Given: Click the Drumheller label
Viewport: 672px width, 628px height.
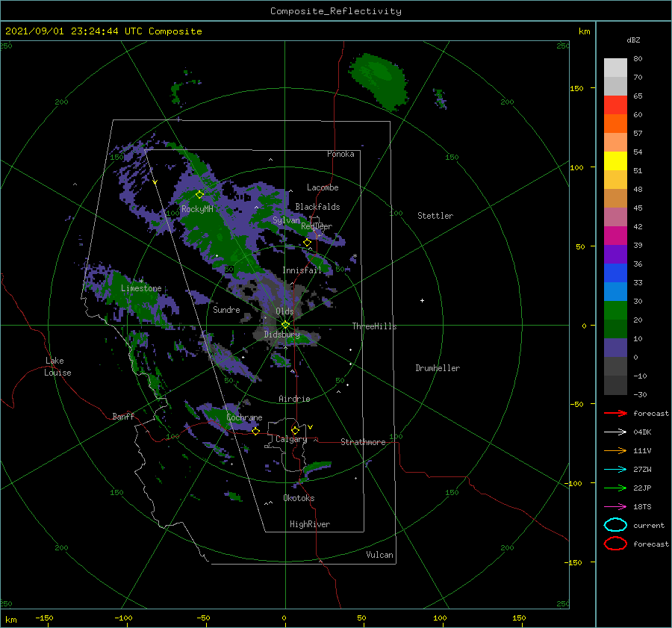Looking at the screenshot, I should [438, 368].
